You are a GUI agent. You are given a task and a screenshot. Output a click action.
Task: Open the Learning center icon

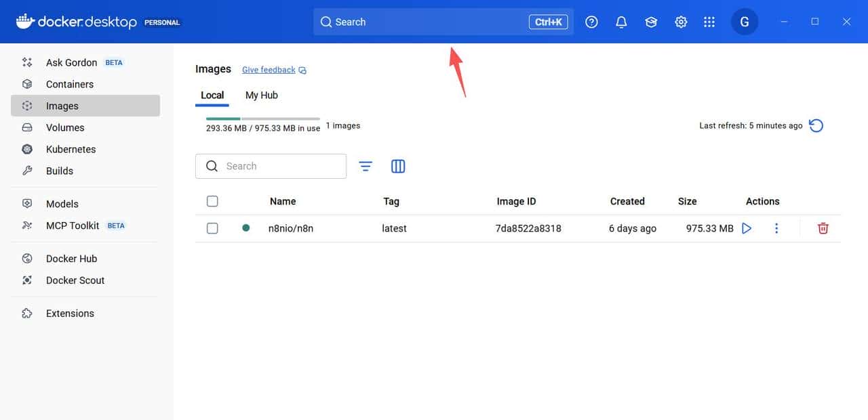click(651, 22)
